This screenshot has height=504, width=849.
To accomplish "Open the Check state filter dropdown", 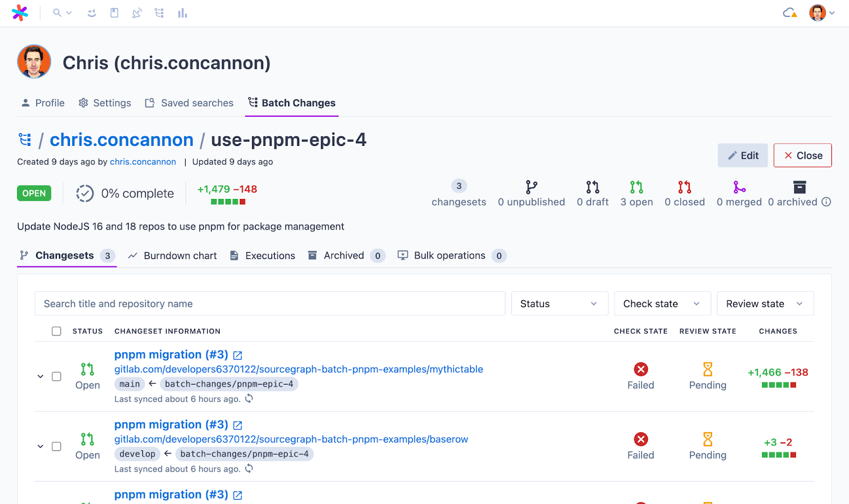I will pyautogui.click(x=662, y=303).
